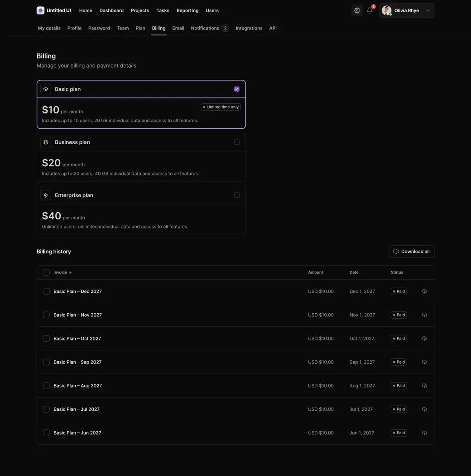Open the Basic Plan – Dec 2027 invoice name

point(77,291)
